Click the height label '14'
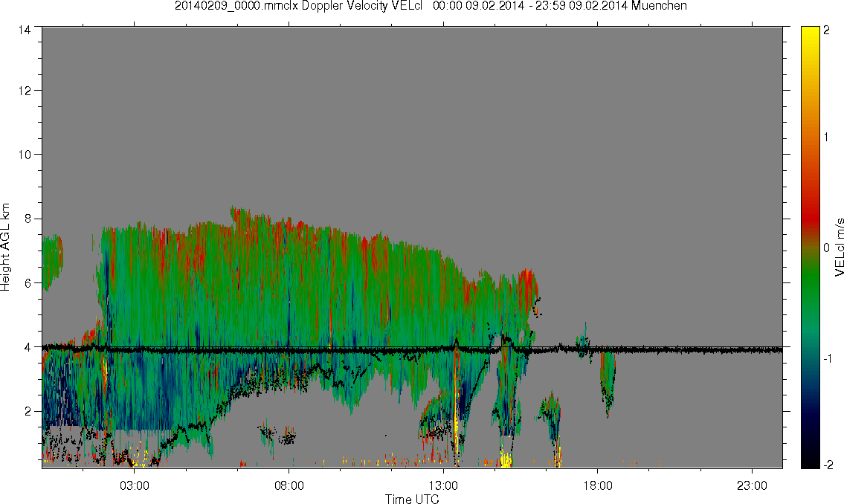The height and width of the screenshot is (504, 844). coord(25,30)
